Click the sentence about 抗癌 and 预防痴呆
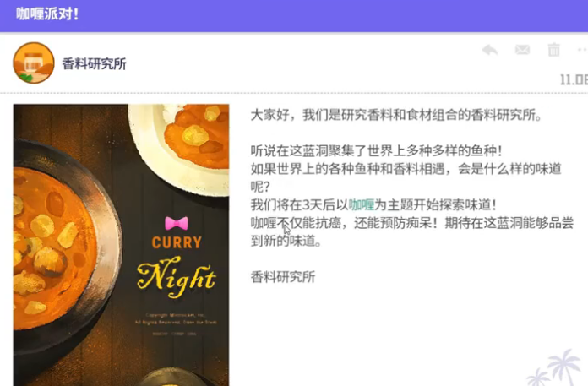Image resolution: width=588 pixels, height=386 pixels. [x=411, y=231]
